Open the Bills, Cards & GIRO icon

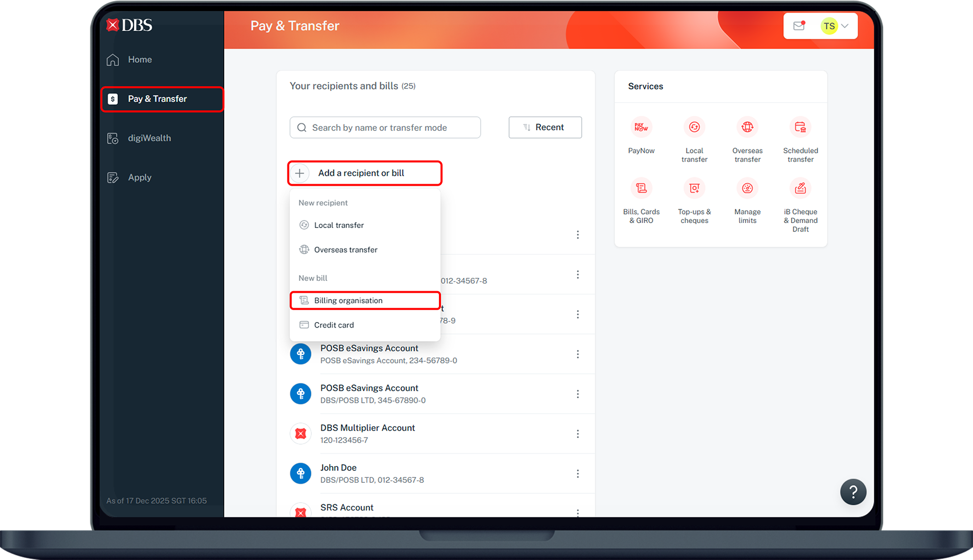coord(641,189)
